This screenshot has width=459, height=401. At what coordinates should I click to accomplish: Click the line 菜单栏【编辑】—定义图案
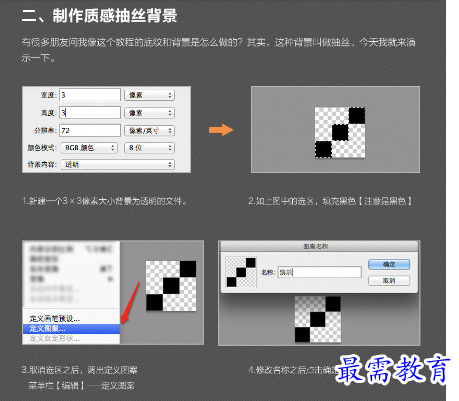(x=81, y=386)
